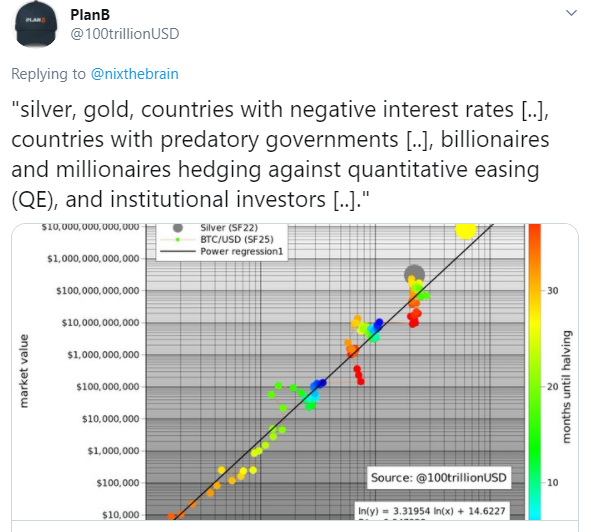Click the green BTC/USD (SF25) legend marker

178,239
